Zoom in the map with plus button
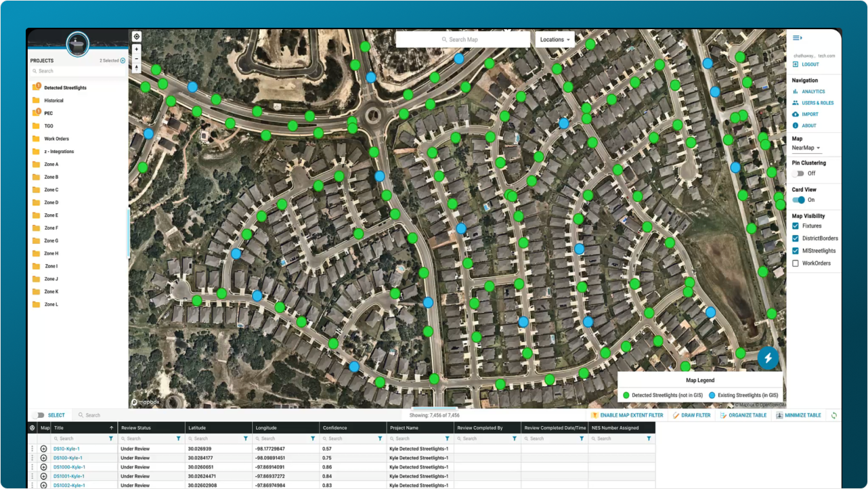The width and height of the screenshot is (868, 489). [x=137, y=49]
